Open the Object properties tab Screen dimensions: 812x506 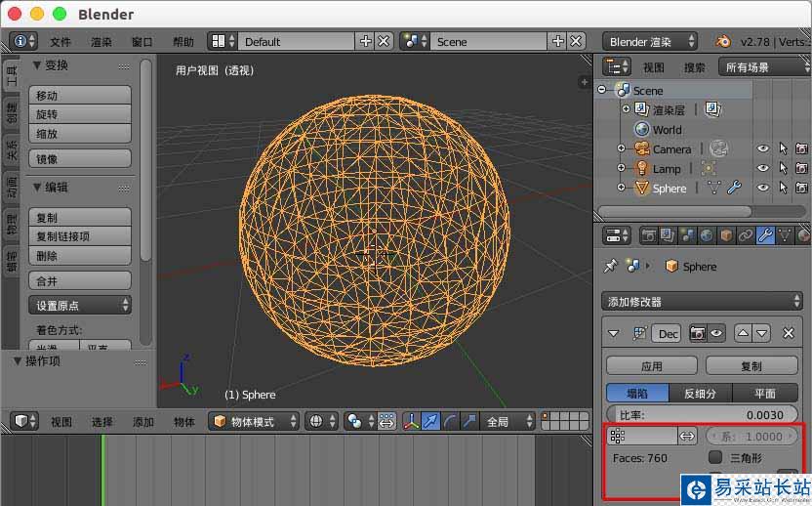coord(726,235)
